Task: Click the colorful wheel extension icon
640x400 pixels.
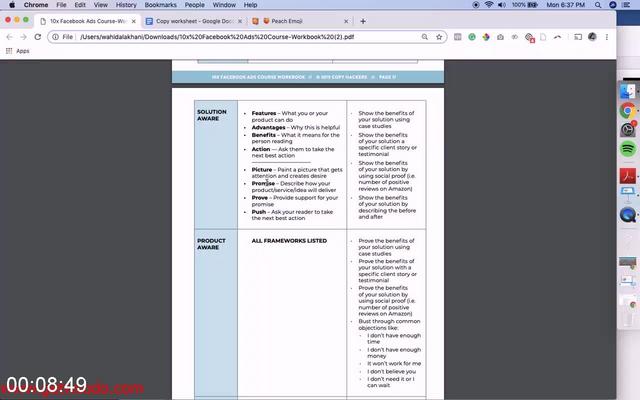Action: click(486, 37)
